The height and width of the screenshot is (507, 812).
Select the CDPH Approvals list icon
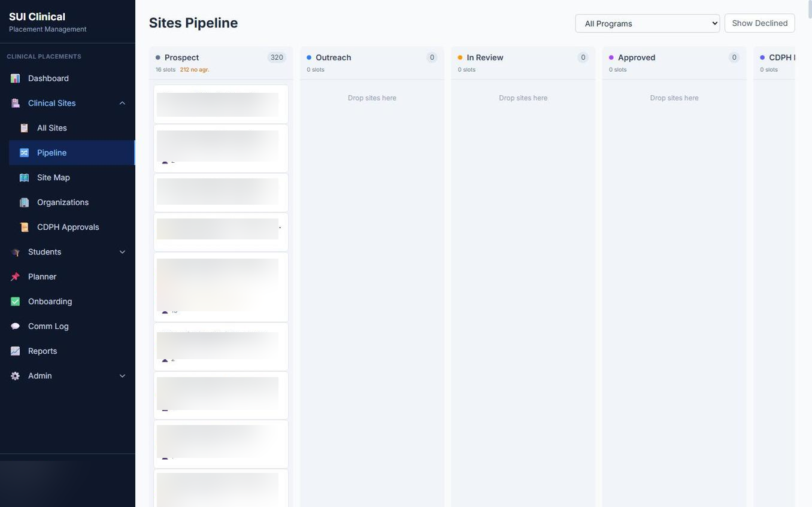tap(21, 226)
